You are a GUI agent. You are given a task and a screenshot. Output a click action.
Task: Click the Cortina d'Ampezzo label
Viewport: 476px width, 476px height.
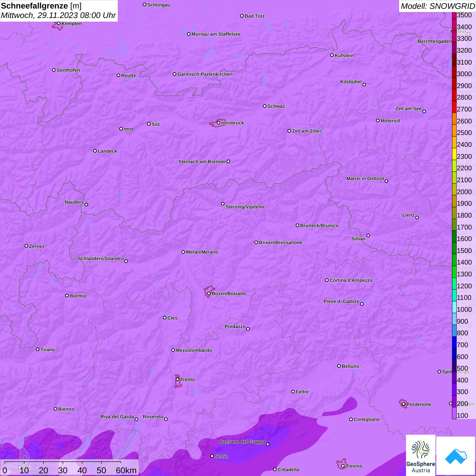click(351, 280)
